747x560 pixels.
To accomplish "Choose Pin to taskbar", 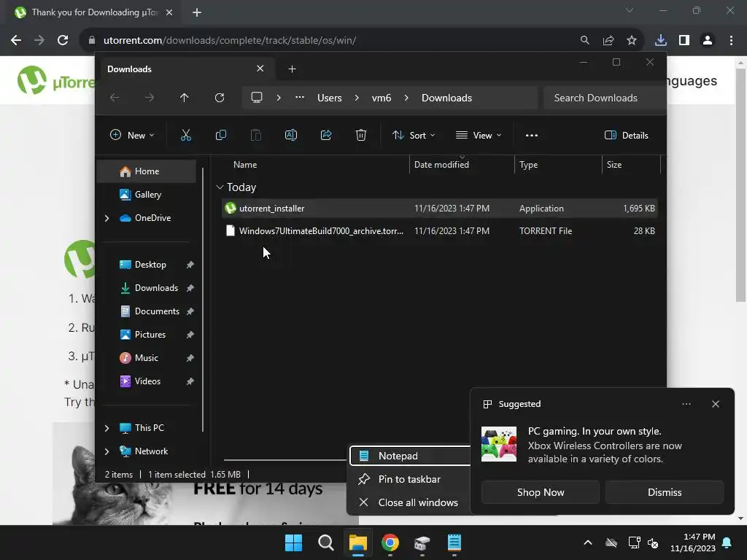I will [x=410, y=479].
